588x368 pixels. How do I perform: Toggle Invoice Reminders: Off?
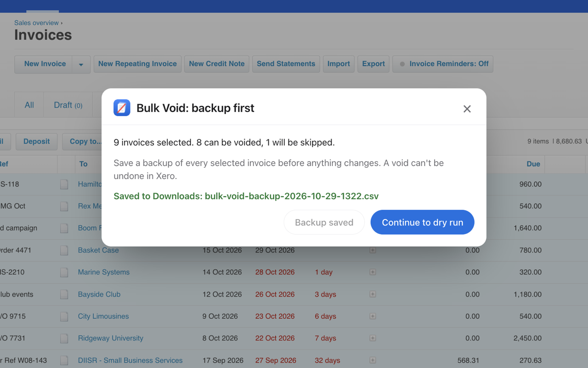pos(443,64)
